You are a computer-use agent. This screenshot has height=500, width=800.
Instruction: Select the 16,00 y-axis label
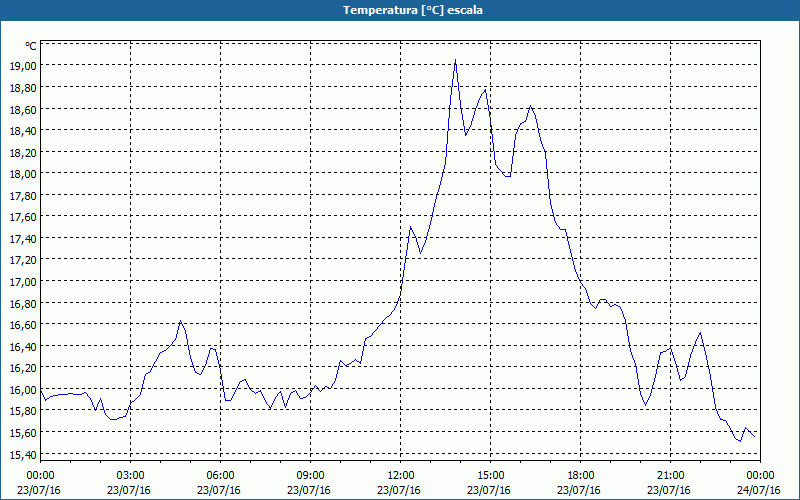[x=23, y=390]
